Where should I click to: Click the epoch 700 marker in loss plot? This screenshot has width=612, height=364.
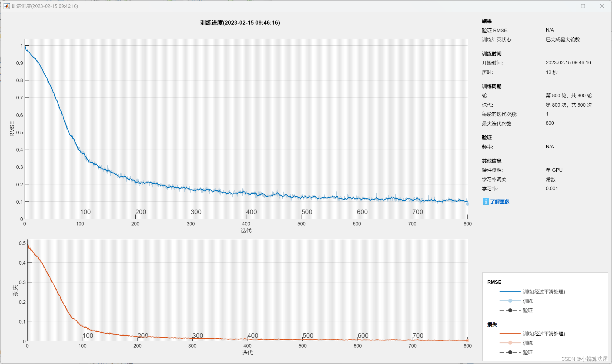[x=418, y=335]
